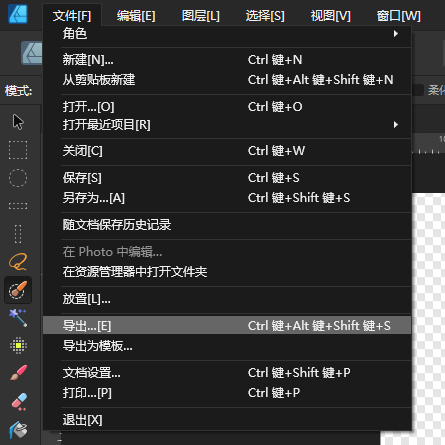Click the Affinity Photo app logo icon
The height and width of the screenshot is (445, 445).
(18, 14)
